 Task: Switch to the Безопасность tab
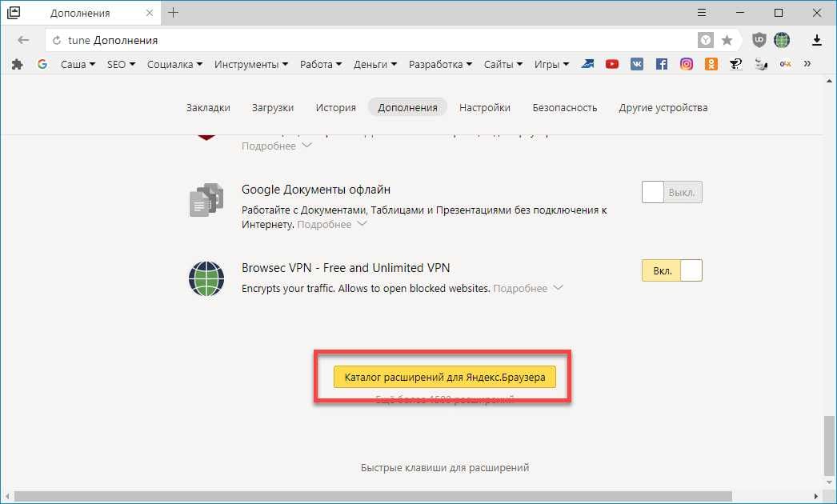tap(565, 107)
